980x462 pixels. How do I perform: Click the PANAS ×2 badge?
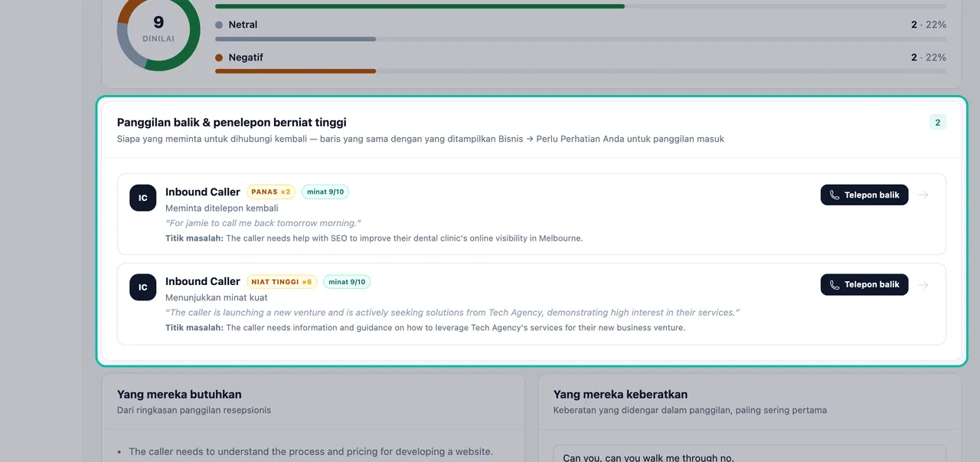pyautogui.click(x=271, y=192)
